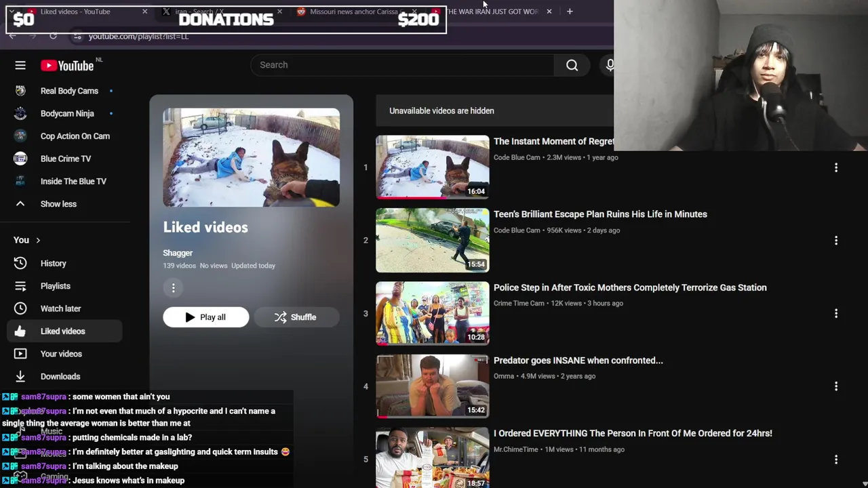Open Bodycam Ninja channel avatar

pyautogui.click(x=20, y=113)
